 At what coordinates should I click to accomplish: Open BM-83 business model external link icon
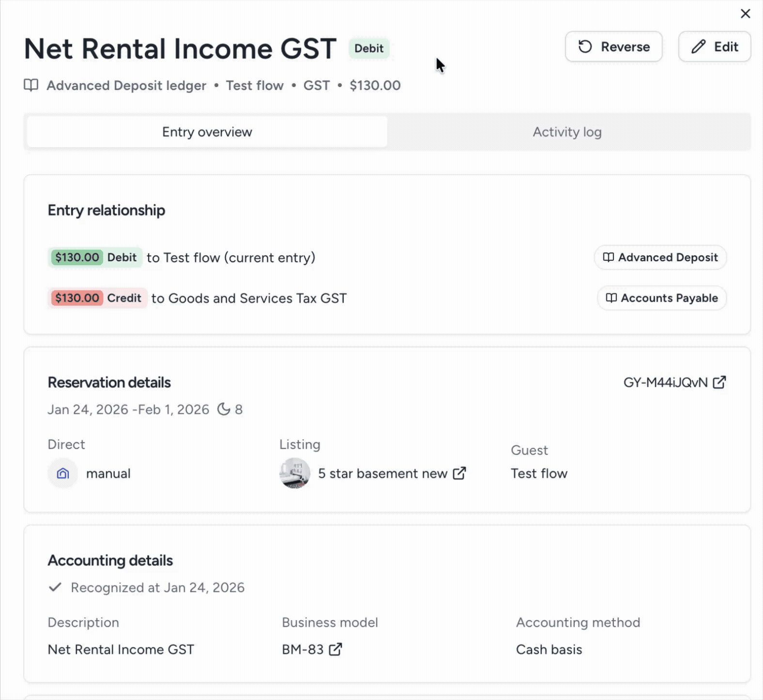tap(336, 649)
